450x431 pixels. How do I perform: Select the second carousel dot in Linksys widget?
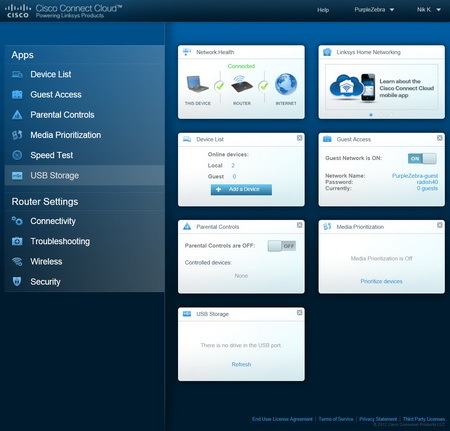(x=381, y=115)
